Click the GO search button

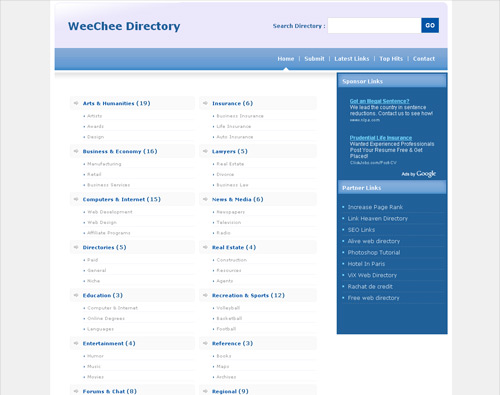pos(430,25)
